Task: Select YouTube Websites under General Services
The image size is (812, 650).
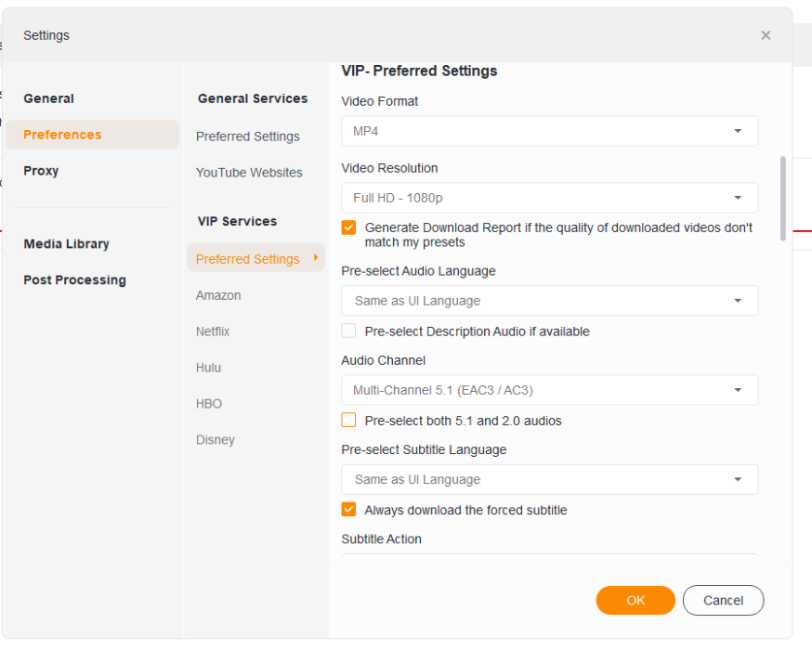Action: pos(249,173)
